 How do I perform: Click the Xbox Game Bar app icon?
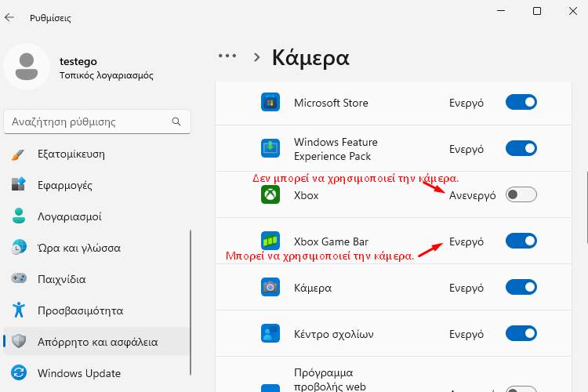pyautogui.click(x=270, y=241)
